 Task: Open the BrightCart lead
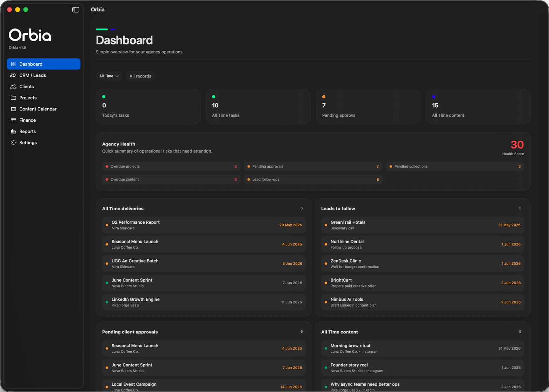click(423, 283)
